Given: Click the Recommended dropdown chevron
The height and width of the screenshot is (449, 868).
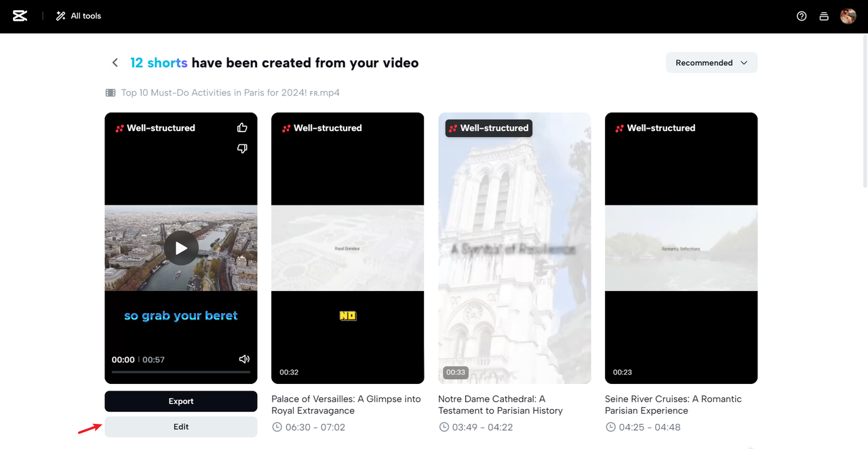Looking at the screenshot, I should (744, 62).
